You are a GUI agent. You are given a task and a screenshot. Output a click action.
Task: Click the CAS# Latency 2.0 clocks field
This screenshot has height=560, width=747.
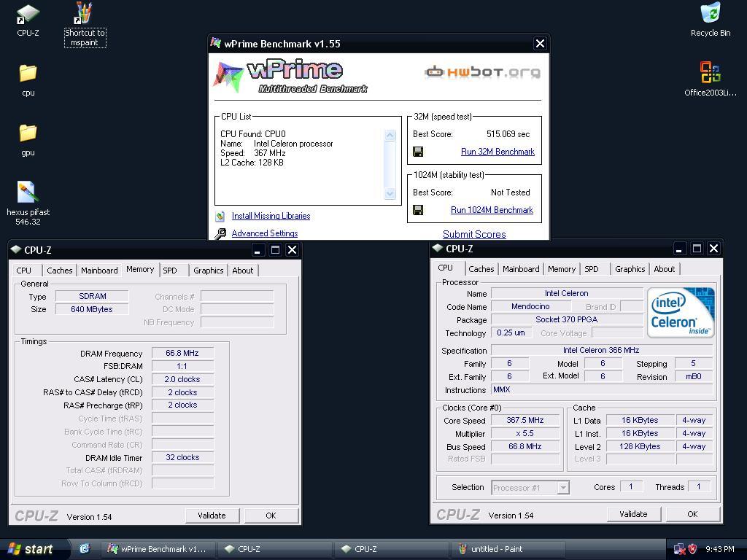click(x=182, y=379)
